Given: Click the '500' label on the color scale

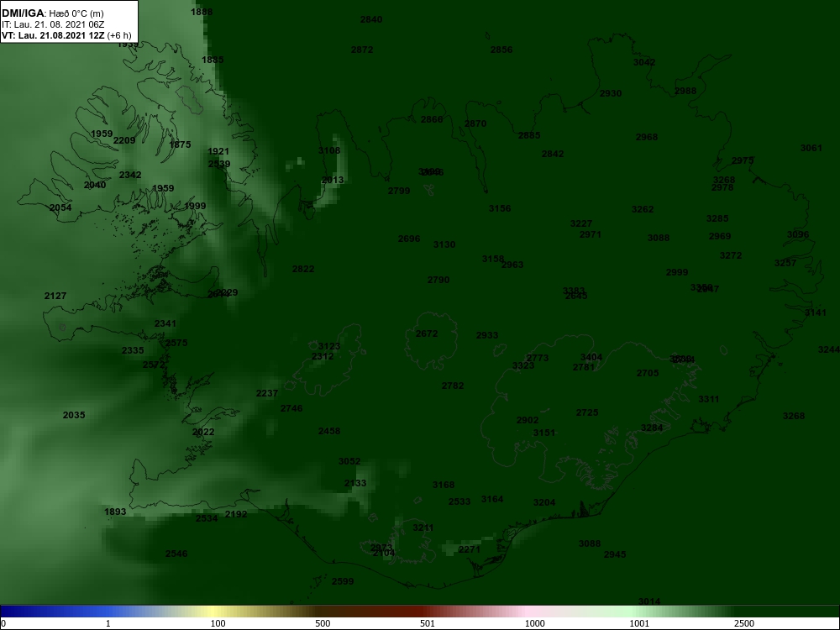Looking at the screenshot, I should pyautogui.click(x=323, y=623).
